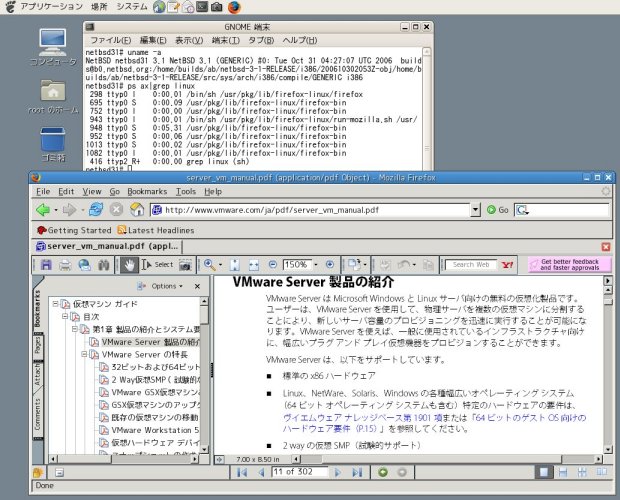
Task: Set the view to Fit Width
Action: (254, 265)
